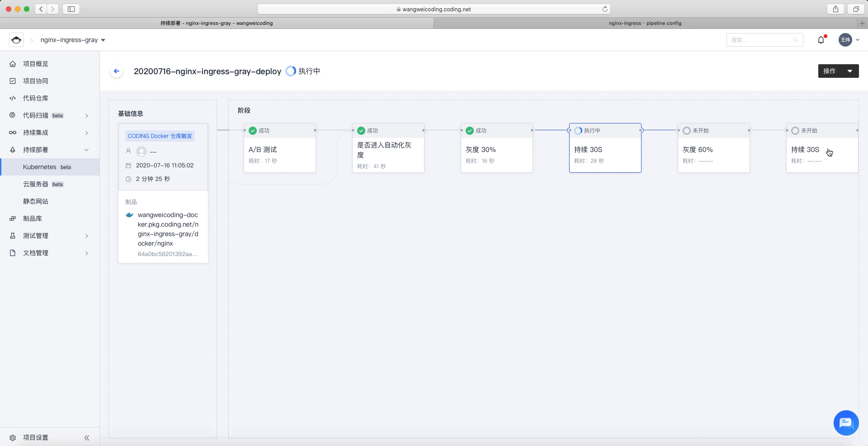Open the 操作 dropdown arrow
The image size is (868, 446).
pyautogui.click(x=850, y=71)
